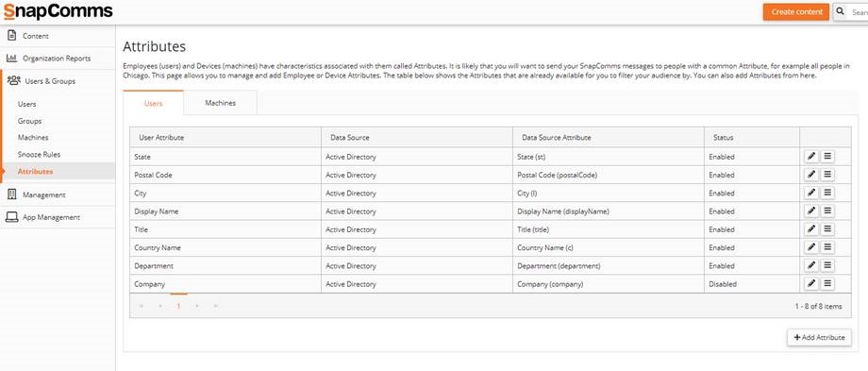868x371 pixels.
Task: Open Organization Reports in sidebar
Action: click(58, 59)
